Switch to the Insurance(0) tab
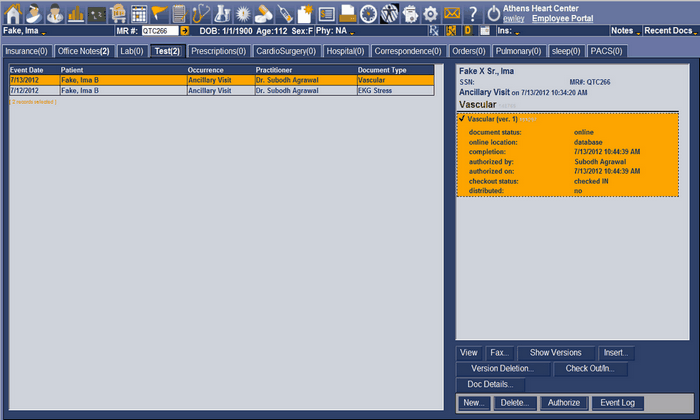This screenshot has height=420, width=700. (26, 51)
